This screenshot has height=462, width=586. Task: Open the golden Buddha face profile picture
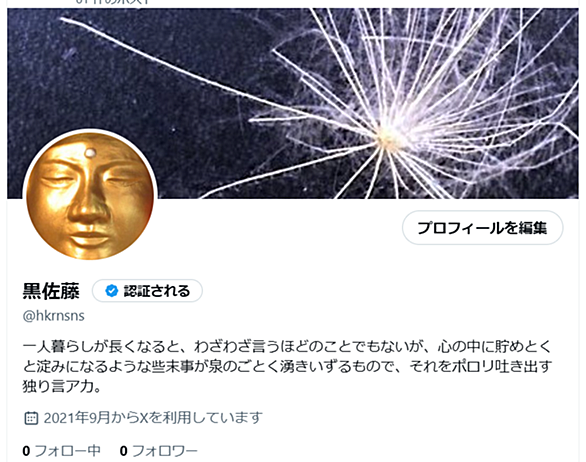pyautogui.click(x=90, y=195)
